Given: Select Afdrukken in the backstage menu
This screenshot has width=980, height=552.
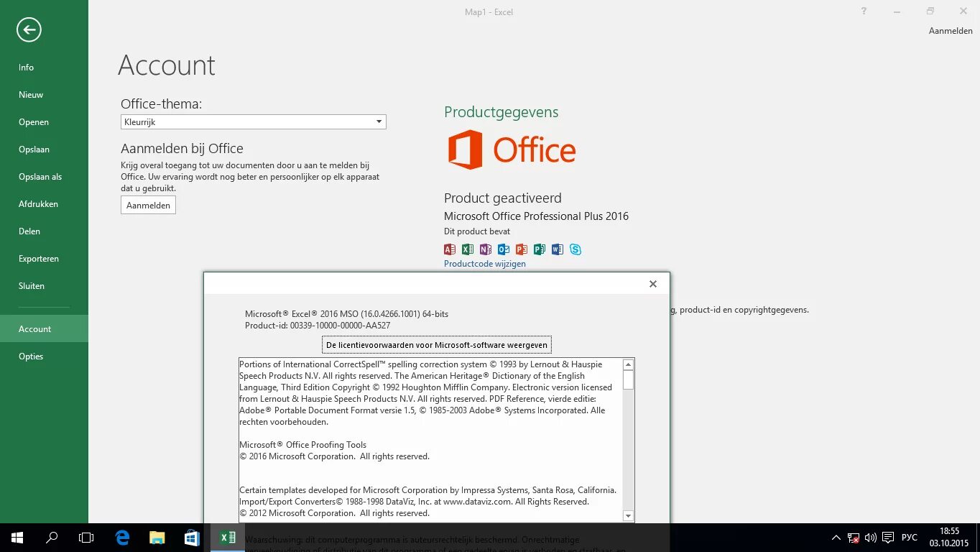Looking at the screenshot, I should (x=44, y=204).
